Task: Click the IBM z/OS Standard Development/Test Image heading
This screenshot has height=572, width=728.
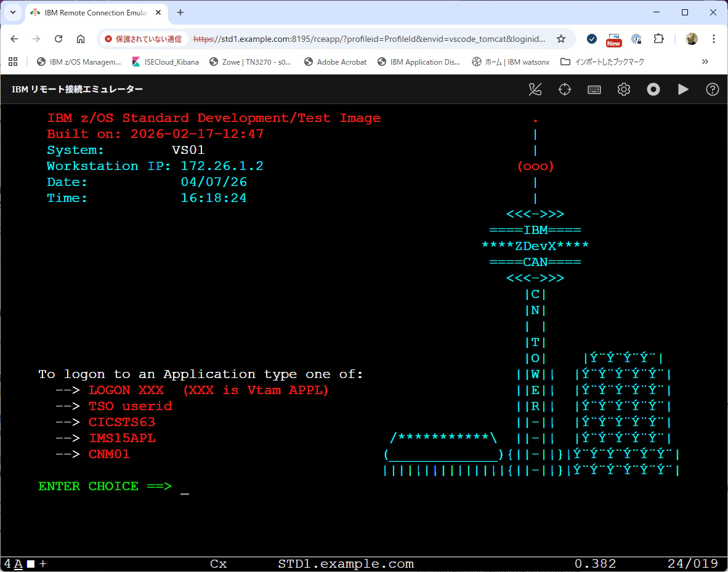Action: [x=214, y=118]
